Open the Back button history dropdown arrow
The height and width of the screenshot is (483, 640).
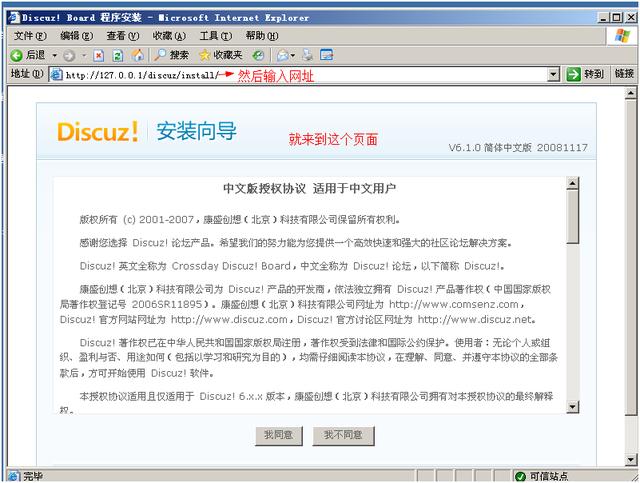pyautogui.click(x=54, y=55)
